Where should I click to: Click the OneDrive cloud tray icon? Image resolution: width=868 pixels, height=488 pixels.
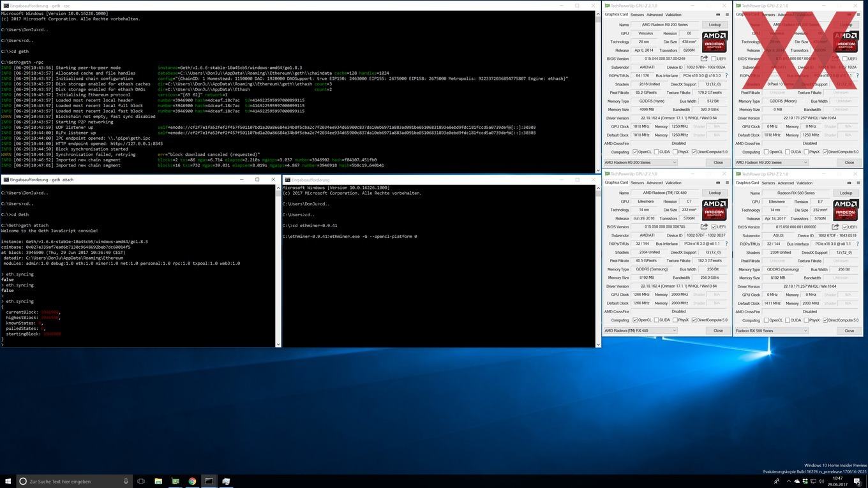click(797, 481)
